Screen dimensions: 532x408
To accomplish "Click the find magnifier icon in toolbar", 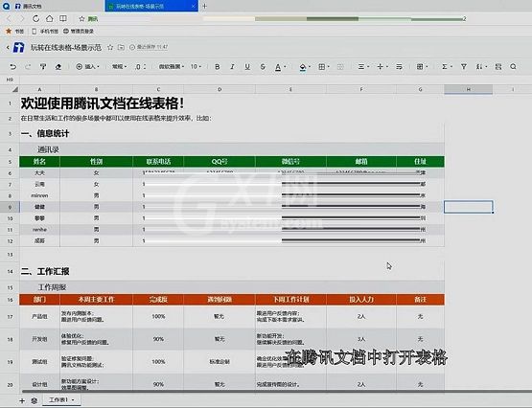I will click(513, 67).
